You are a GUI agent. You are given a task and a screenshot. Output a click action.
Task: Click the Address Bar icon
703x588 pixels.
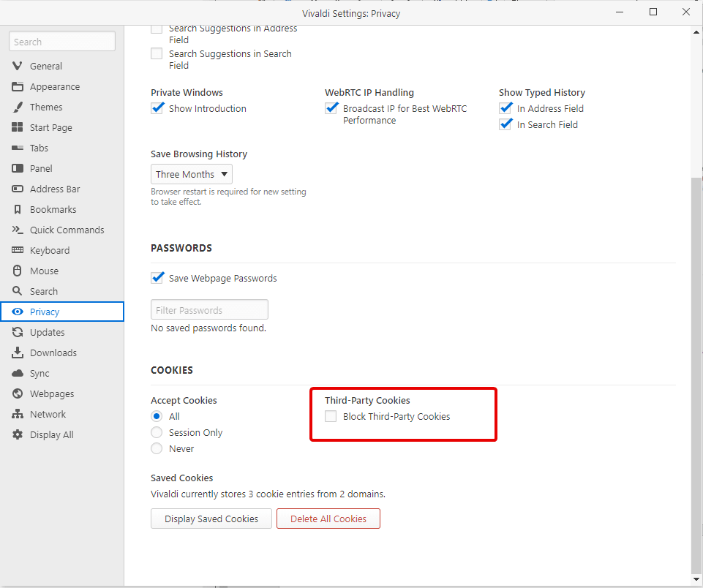click(x=18, y=189)
